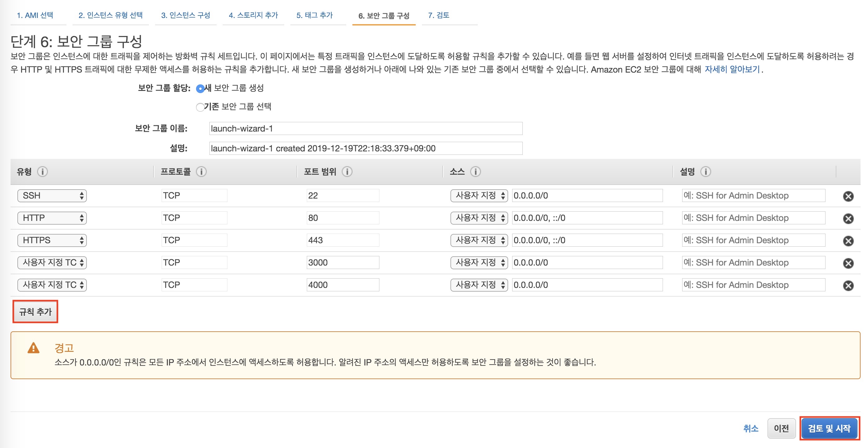This screenshot has height=448, width=868.
Task: Open source dropdown for HTTPS rule
Action: (479, 240)
